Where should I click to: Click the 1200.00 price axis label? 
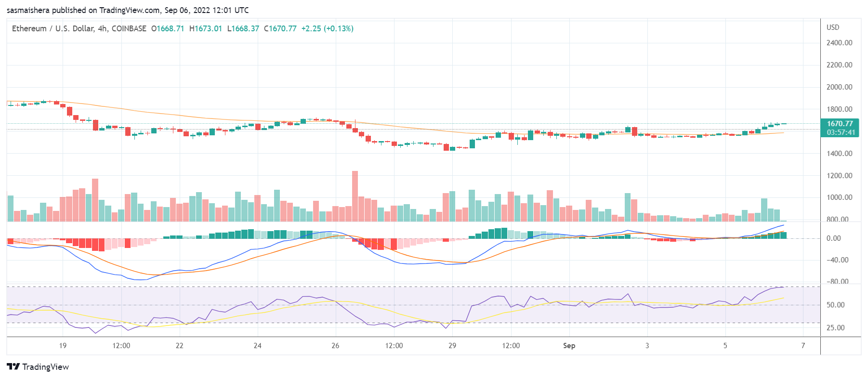pyautogui.click(x=839, y=176)
